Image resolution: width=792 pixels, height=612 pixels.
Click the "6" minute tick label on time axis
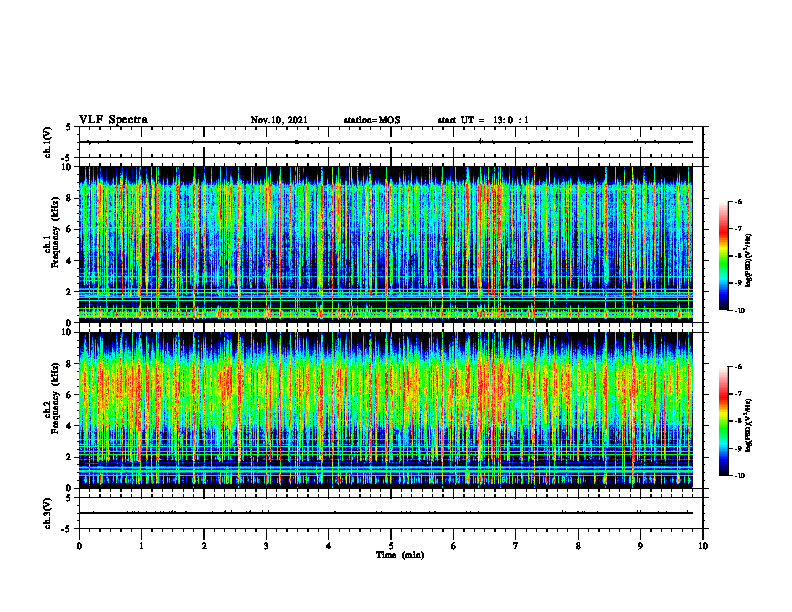(x=454, y=546)
